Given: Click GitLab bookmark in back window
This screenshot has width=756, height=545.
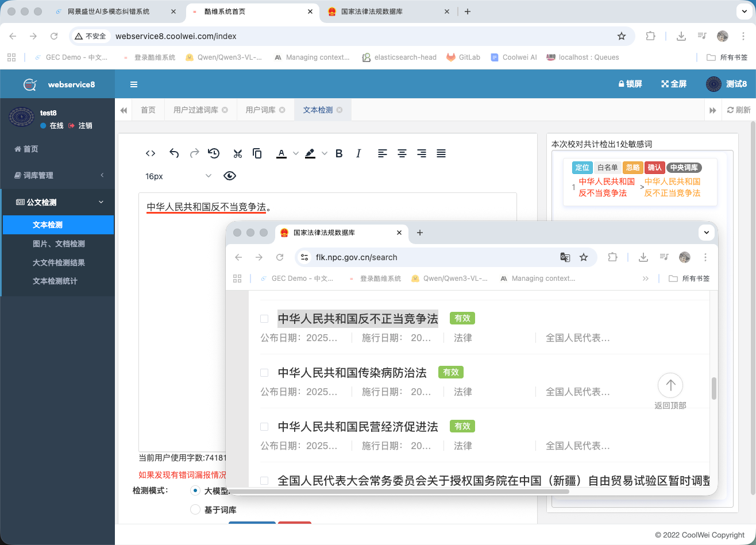Looking at the screenshot, I should pos(464,57).
